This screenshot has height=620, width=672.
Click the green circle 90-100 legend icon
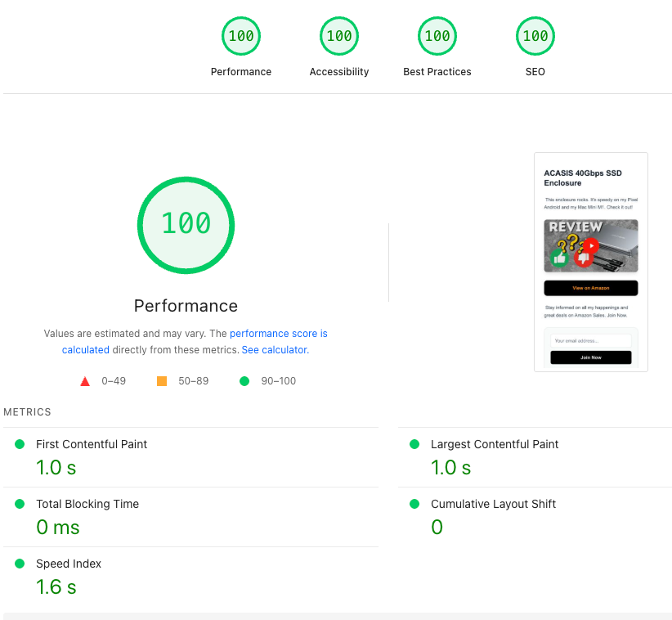tap(244, 380)
